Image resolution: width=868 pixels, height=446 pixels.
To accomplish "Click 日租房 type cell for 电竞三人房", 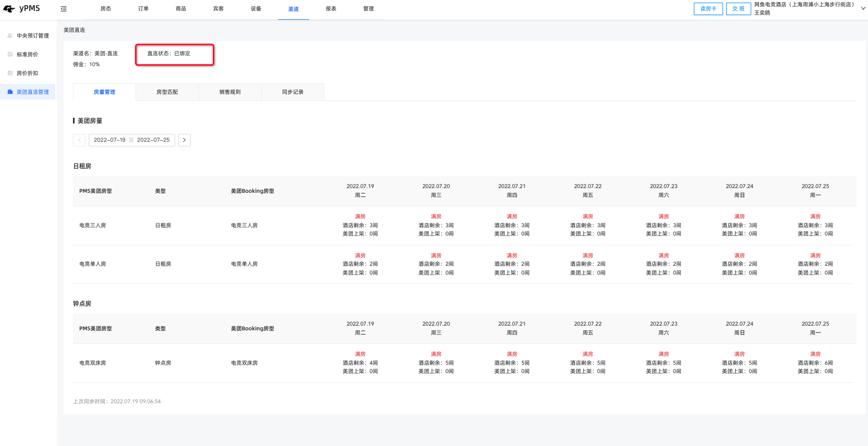I will (163, 226).
